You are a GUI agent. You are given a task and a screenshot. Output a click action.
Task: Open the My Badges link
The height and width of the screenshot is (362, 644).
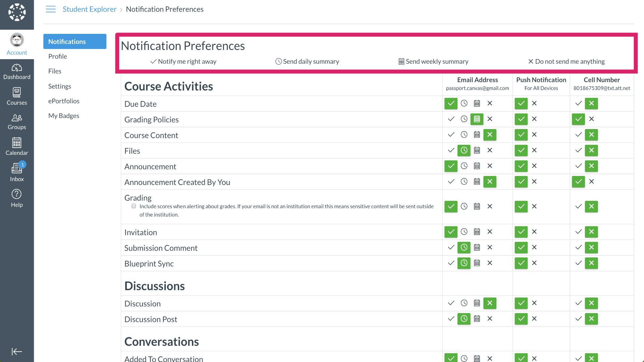click(x=64, y=116)
